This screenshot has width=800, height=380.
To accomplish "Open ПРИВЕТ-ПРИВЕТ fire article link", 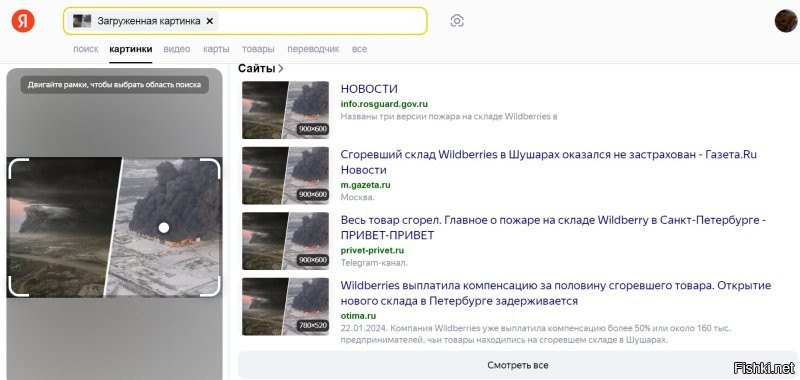I will (554, 227).
